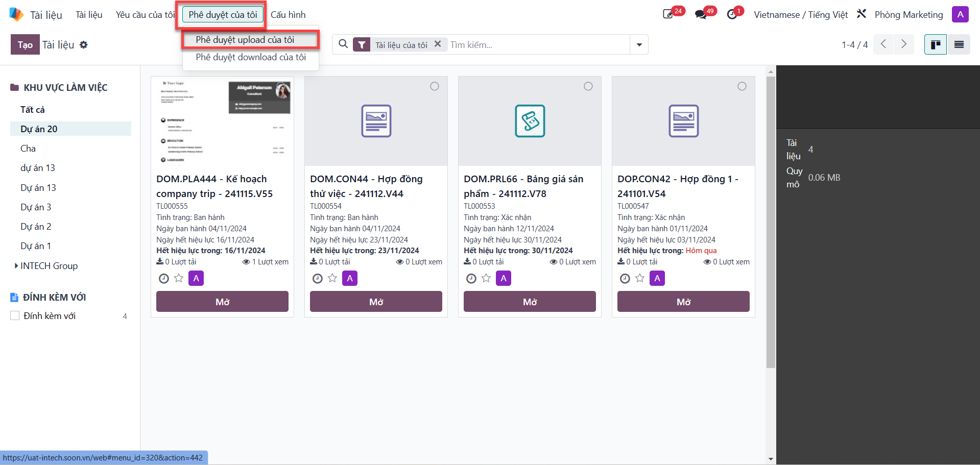
Task: Select Phê duyệt download của tôi
Action: (x=251, y=57)
